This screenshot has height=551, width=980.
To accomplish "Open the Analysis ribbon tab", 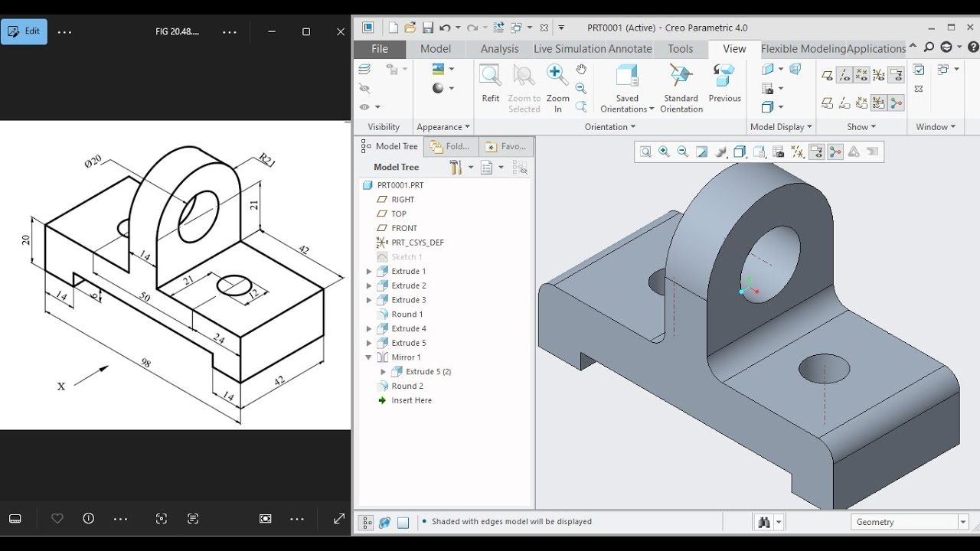I will pyautogui.click(x=499, y=48).
